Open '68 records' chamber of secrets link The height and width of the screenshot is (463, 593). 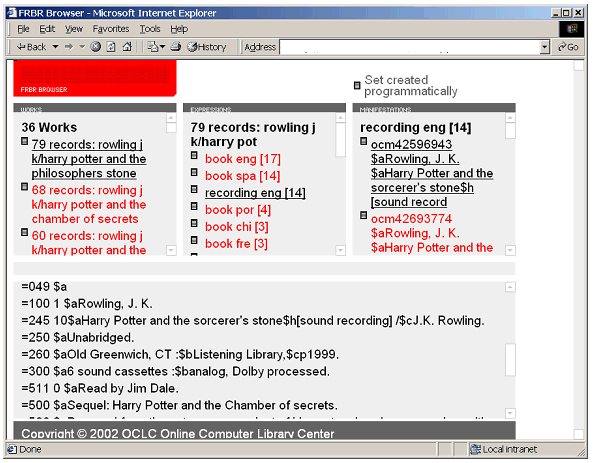click(89, 204)
